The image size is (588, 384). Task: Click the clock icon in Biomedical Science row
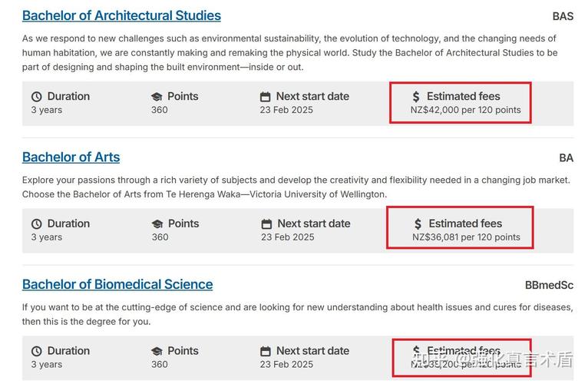pyautogui.click(x=36, y=351)
